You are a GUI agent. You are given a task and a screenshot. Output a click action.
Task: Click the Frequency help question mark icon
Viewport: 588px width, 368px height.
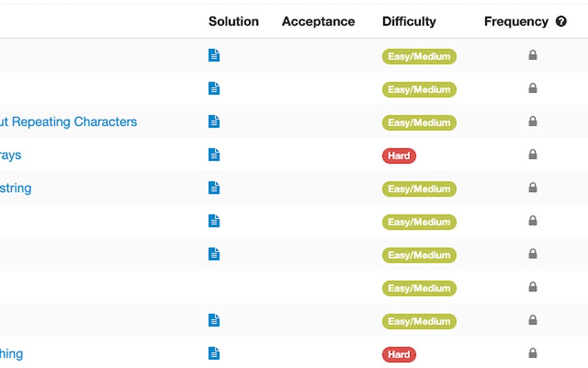[x=561, y=22]
